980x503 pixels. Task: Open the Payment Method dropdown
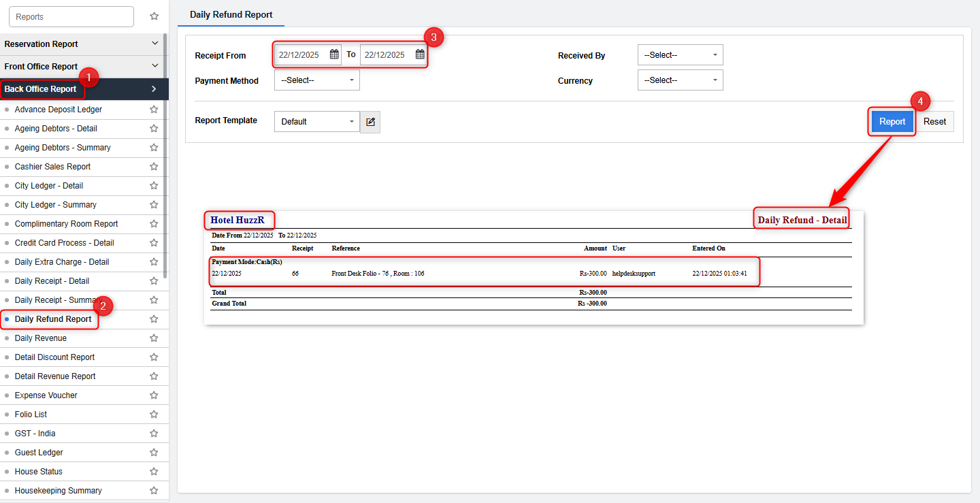click(317, 80)
